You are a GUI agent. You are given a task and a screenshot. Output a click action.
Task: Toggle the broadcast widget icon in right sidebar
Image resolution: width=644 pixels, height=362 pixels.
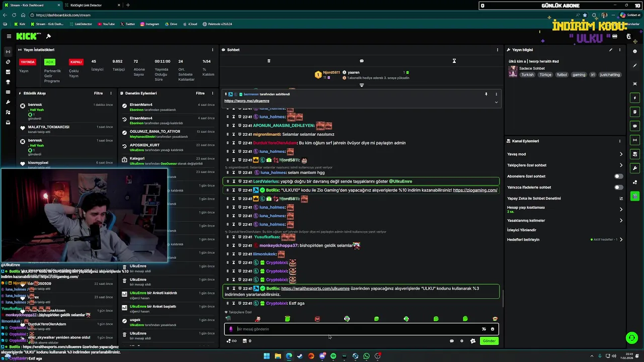click(635, 140)
